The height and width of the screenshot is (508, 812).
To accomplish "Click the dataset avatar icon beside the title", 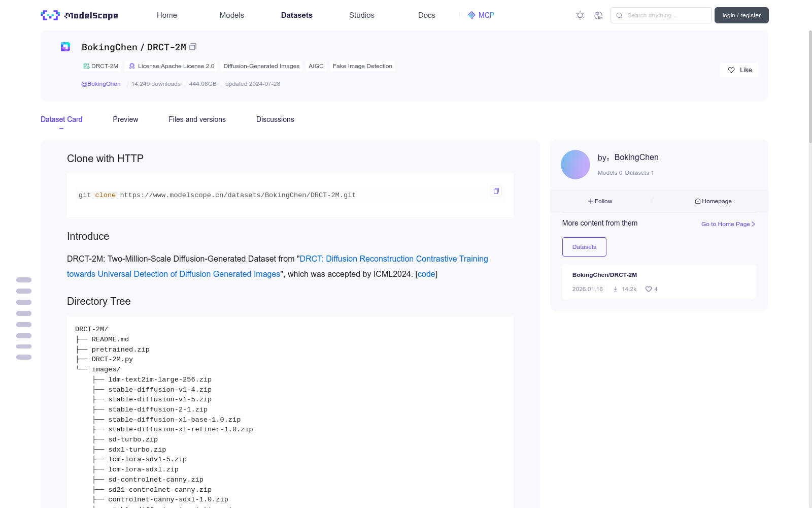I will click(x=65, y=47).
